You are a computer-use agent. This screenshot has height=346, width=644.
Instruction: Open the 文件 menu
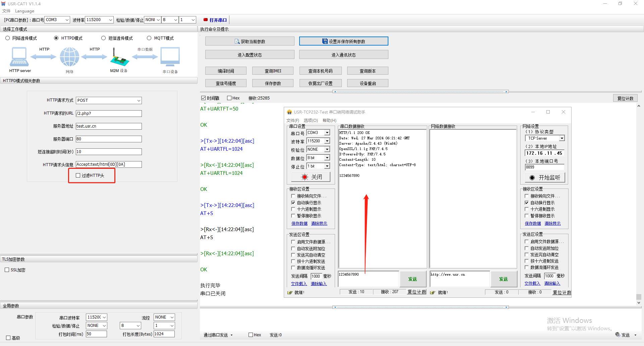(x=6, y=11)
